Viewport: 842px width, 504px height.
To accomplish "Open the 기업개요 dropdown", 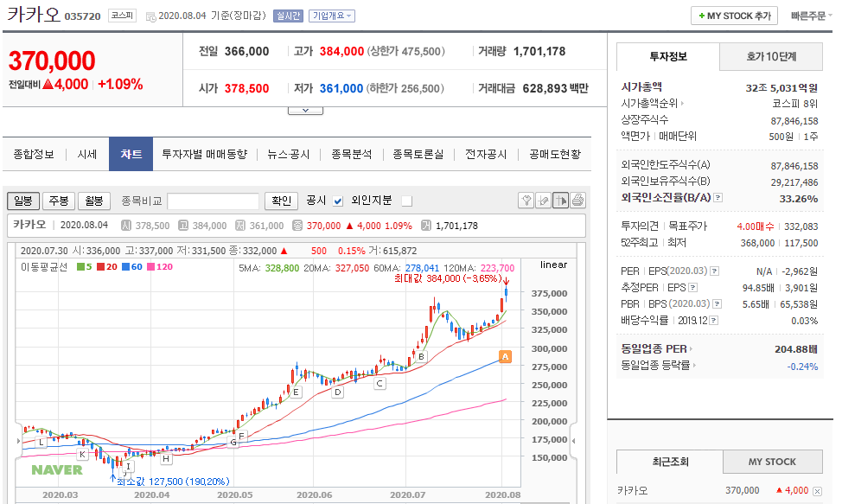I will tap(332, 16).
